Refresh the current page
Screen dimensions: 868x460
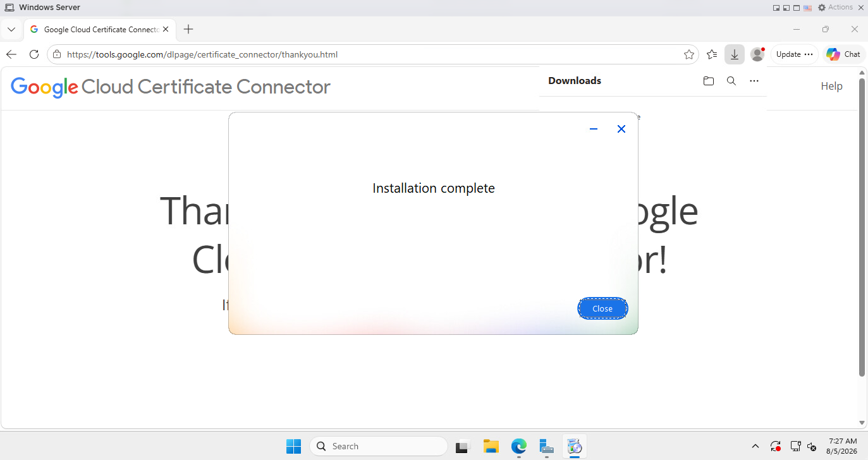(x=34, y=54)
